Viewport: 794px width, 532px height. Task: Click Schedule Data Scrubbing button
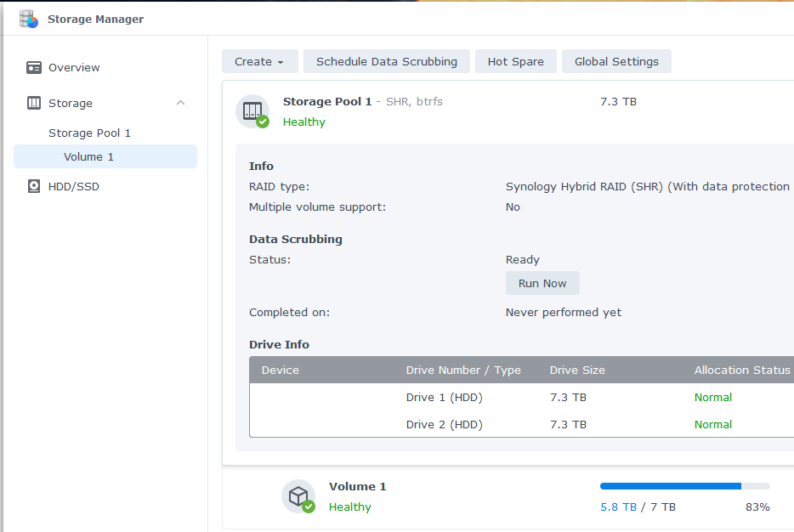pyautogui.click(x=386, y=61)
